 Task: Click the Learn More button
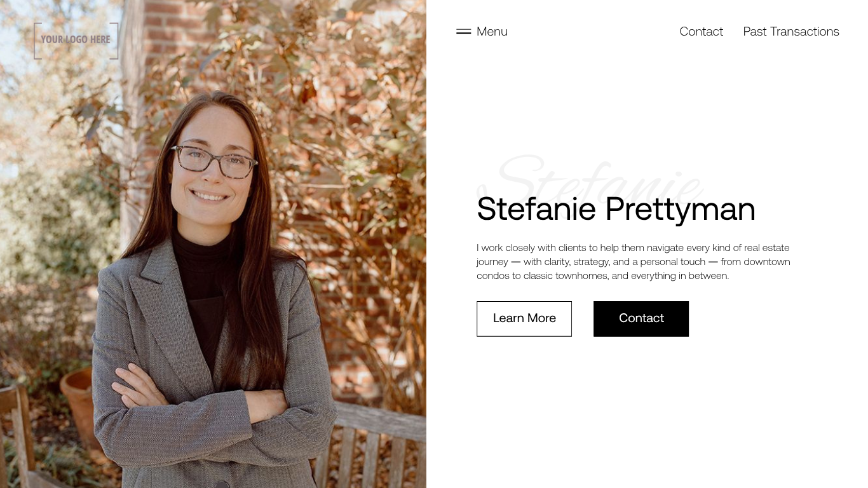(x=524, y=318)
